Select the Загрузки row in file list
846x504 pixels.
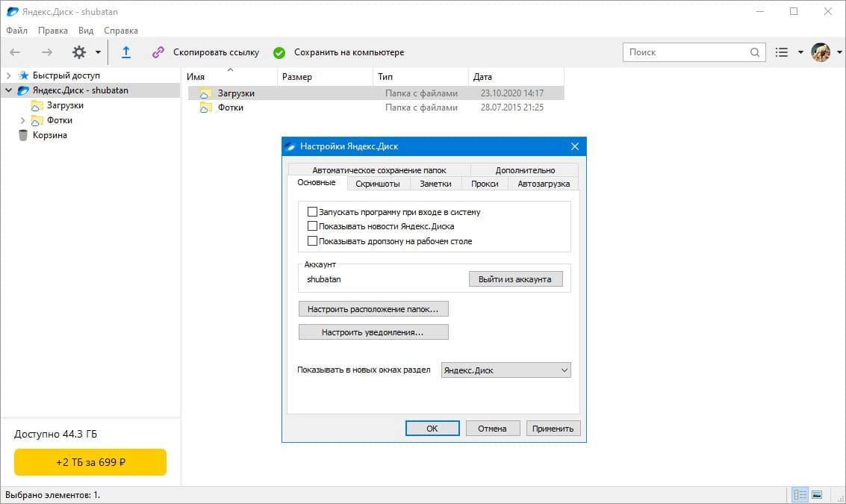tap(376, 93)
